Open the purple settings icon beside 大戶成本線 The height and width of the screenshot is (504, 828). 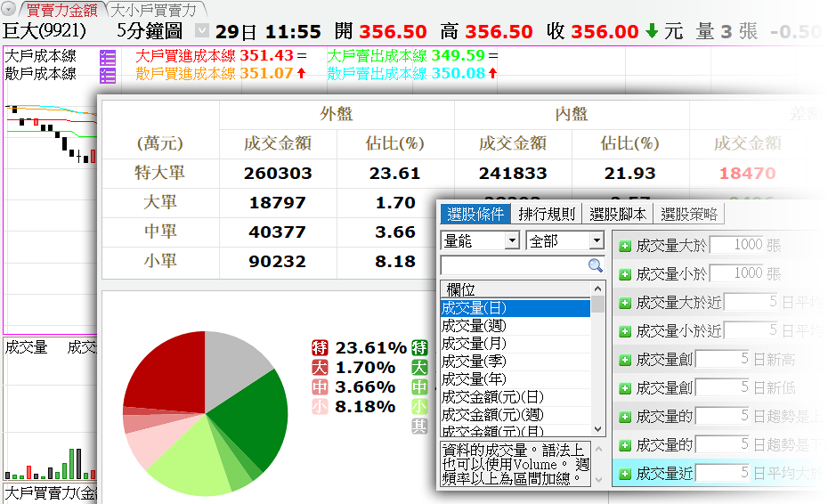pyautogui.click(x=108, y=58)
